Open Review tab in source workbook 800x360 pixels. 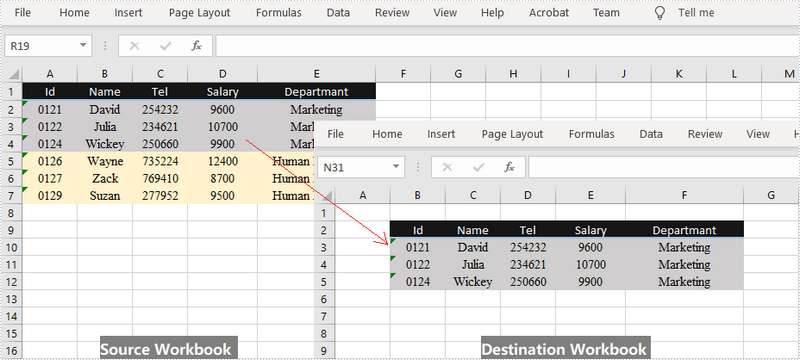[392, 13]
